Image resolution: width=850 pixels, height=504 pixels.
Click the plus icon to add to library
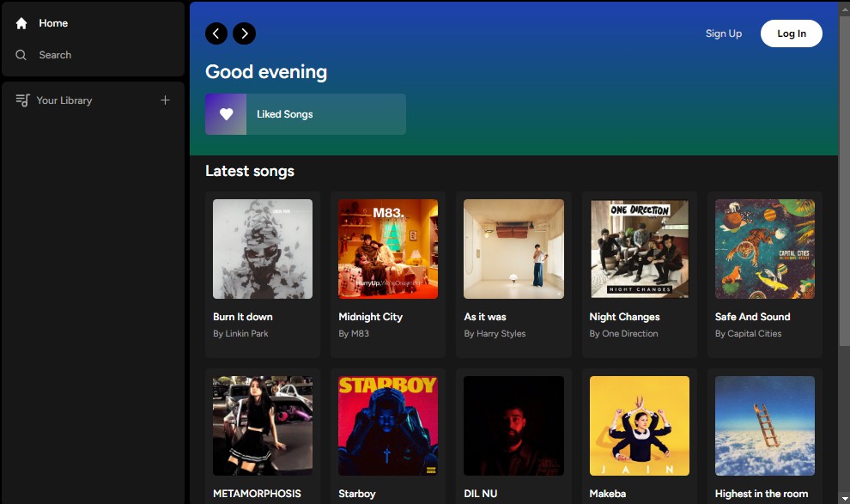pyautogui.click(x=166, y=100)
